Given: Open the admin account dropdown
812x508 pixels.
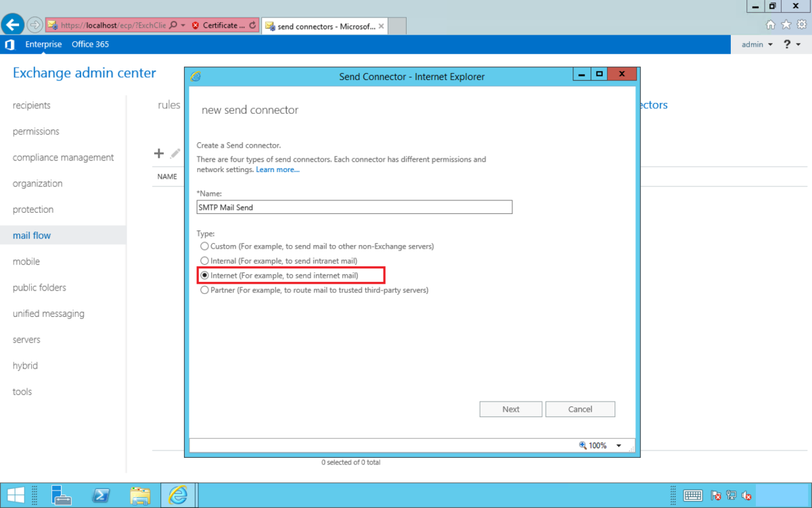Looking at the screenshot, I should [x=756, y=44].
